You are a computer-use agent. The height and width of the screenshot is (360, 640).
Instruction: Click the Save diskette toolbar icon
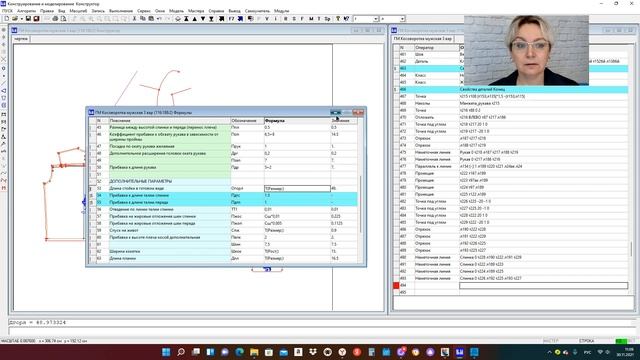click(28, 19)
